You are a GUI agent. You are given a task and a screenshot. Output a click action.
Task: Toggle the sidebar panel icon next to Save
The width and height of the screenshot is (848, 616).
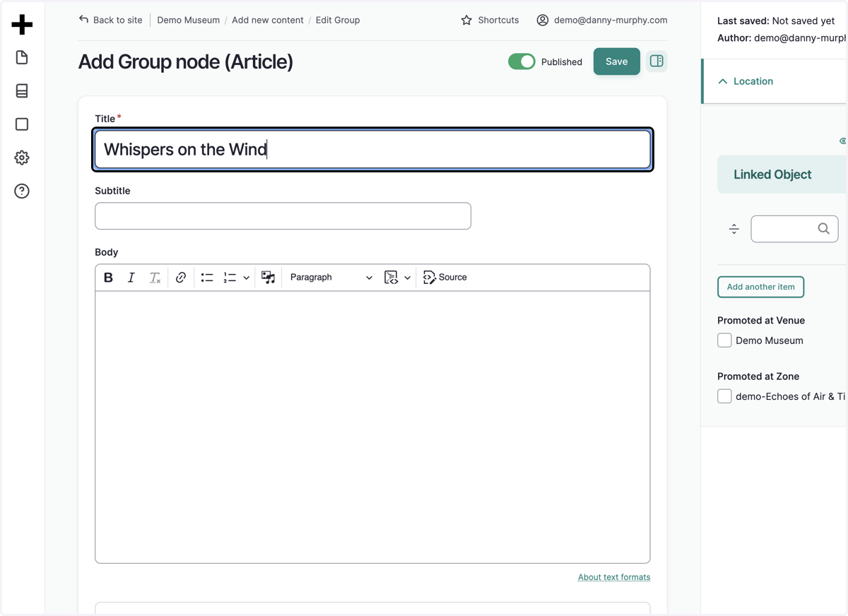coord(656,61)
